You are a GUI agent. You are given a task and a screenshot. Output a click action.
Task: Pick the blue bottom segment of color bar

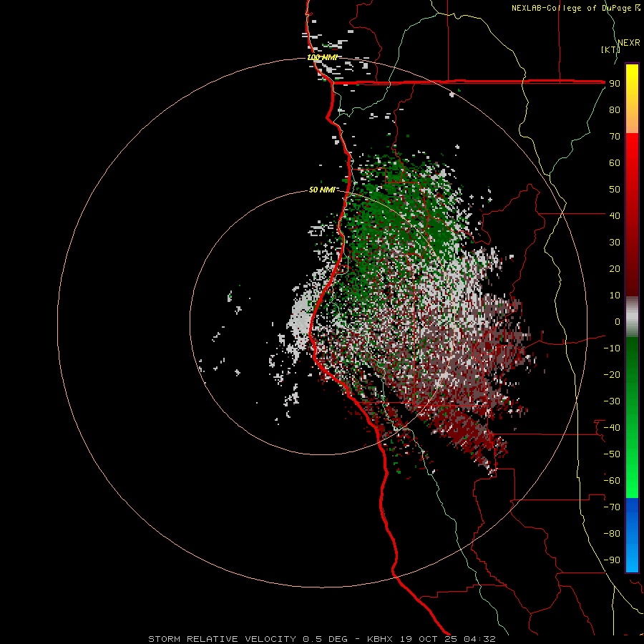(632, 535)
